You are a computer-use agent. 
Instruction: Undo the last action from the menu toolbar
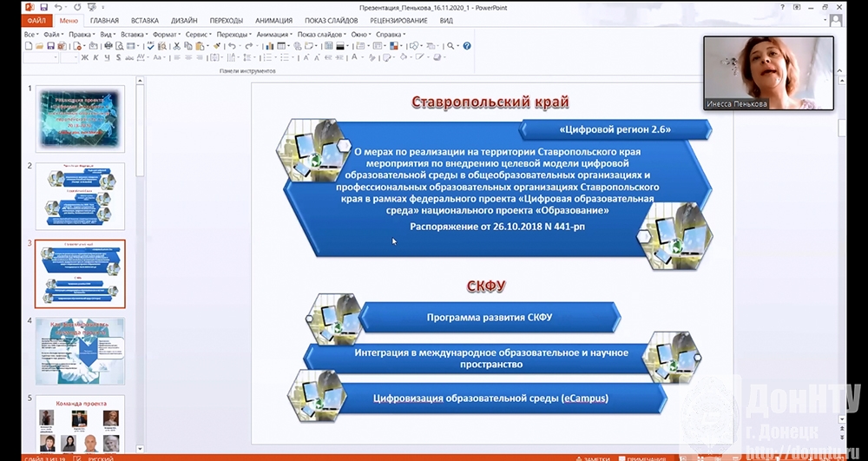[x=232, y=46]
